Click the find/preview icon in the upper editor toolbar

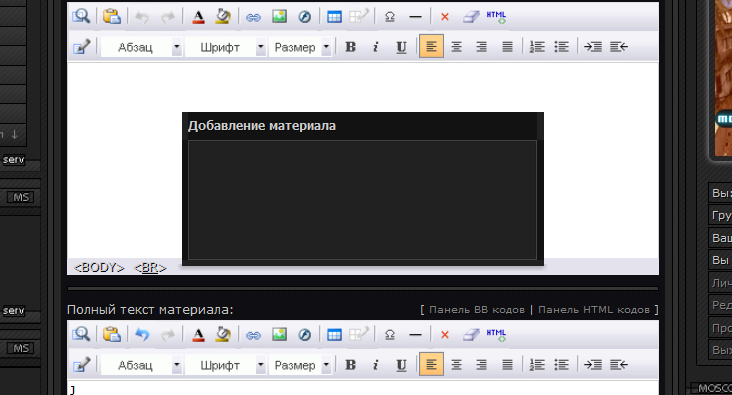[81, 17]
